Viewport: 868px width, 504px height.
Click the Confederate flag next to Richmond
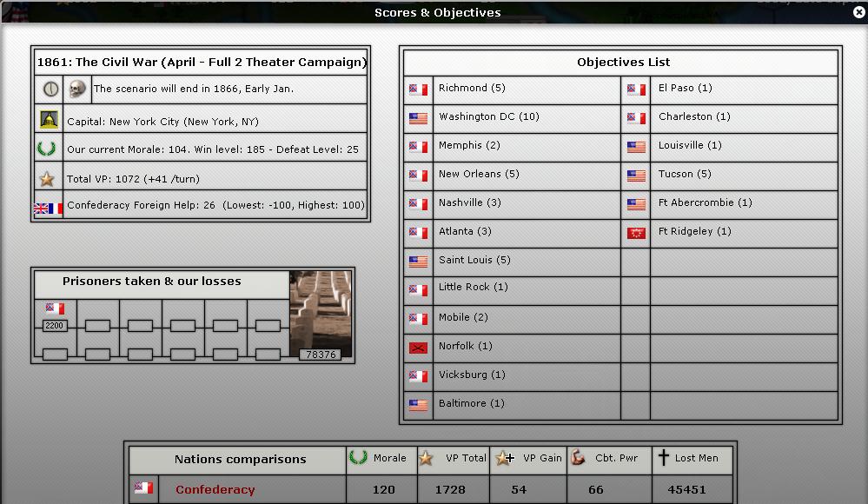click(418, 90)
